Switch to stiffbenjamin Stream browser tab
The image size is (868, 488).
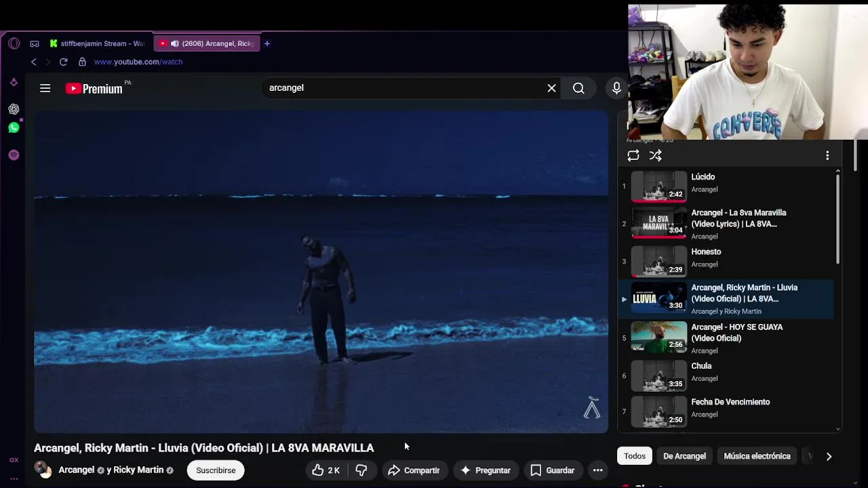[98, 43]
